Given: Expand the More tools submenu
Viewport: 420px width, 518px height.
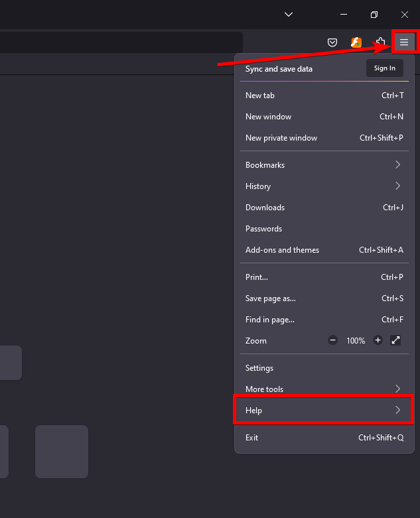Looking at the screenshot, I should click(x=324, y=389).
